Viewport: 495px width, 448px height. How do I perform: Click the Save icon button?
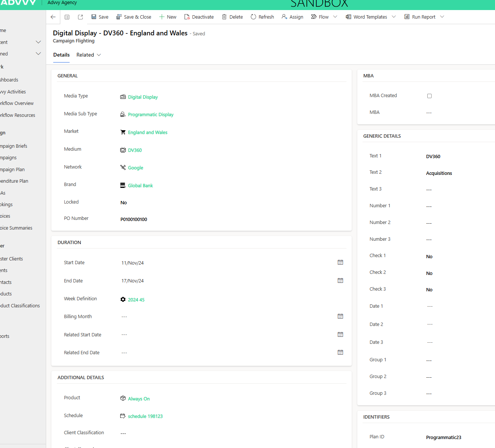coord(94,17)
